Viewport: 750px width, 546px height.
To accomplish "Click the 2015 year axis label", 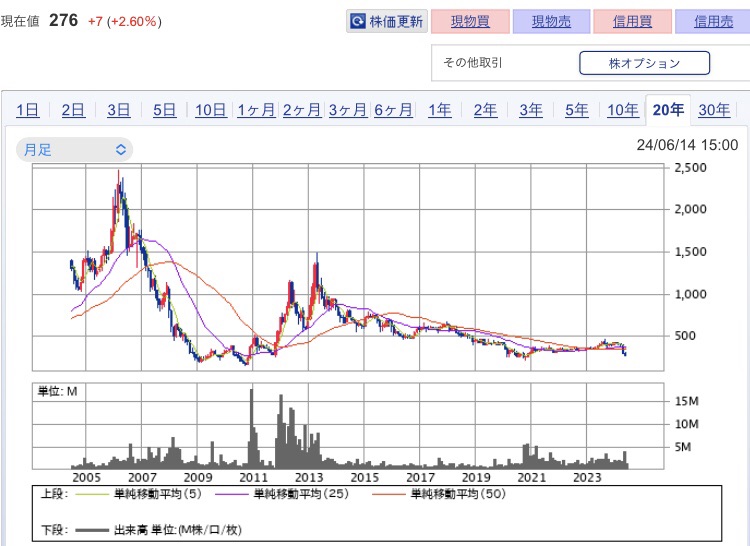I will [x=364, y=478].
